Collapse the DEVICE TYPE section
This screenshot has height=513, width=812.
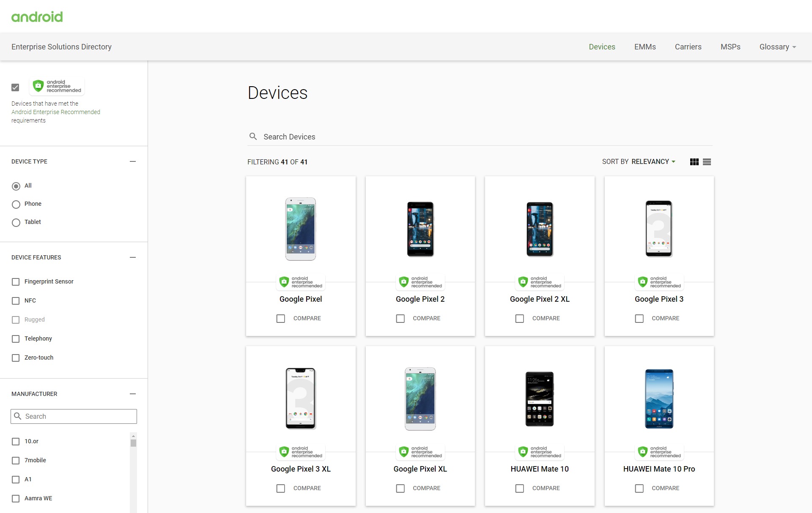[133, 161]
